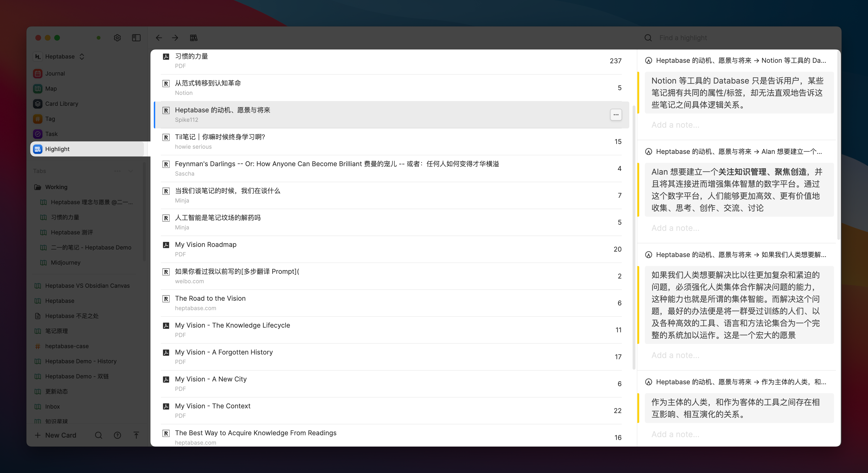The width and height of the screenshot is (868, 473).
Task: Select Til笔记 你嘛时候终身学习啊 source
Action: point(392,142)
